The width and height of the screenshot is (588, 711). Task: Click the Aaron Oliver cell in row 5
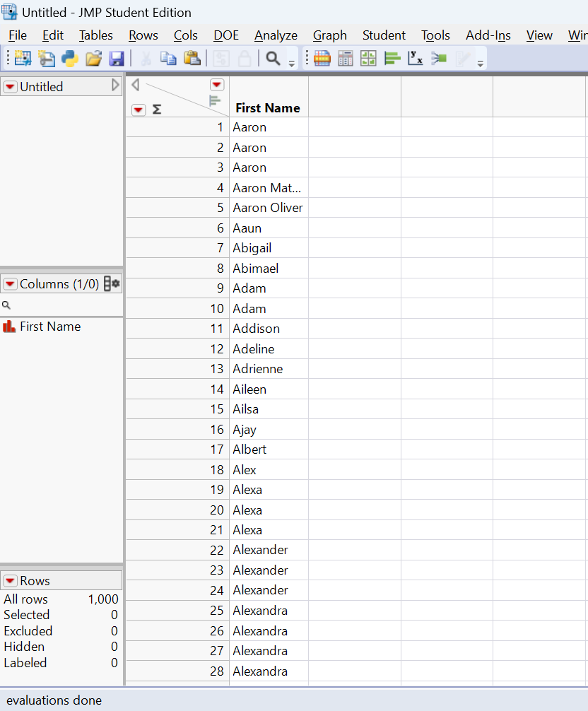click(x=268, y=208)
